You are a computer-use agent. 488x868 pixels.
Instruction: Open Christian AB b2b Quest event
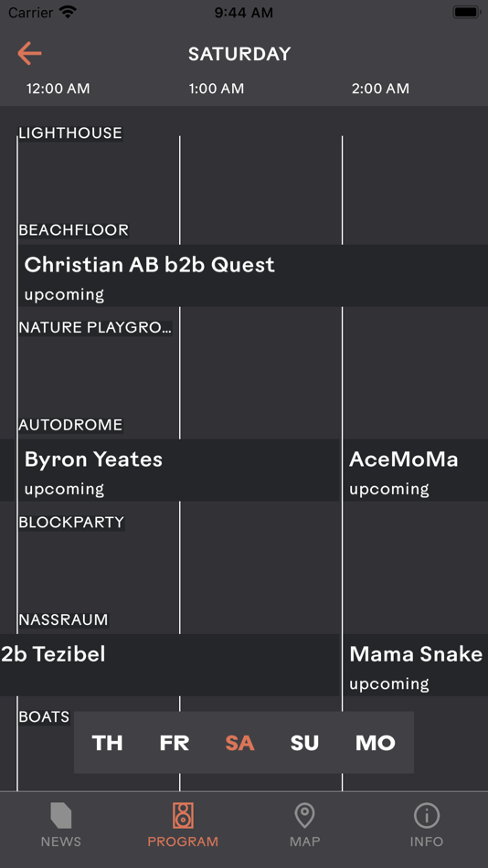pyautogui.click(x=252, y=276)
